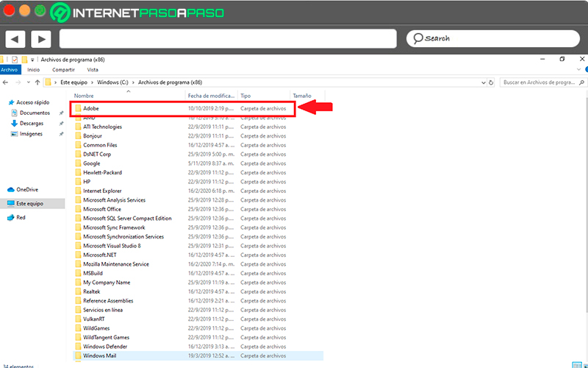
Task: Click the Windows Defender folder icon
Action: tap(78, 347)
